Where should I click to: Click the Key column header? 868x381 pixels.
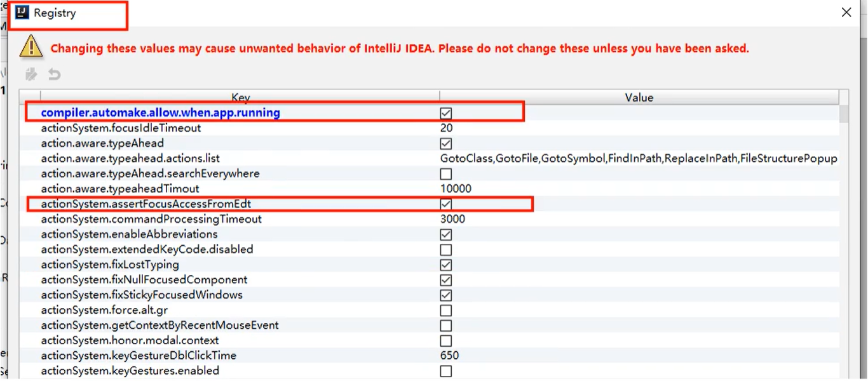pyautogui.click(x=240, y=97)
